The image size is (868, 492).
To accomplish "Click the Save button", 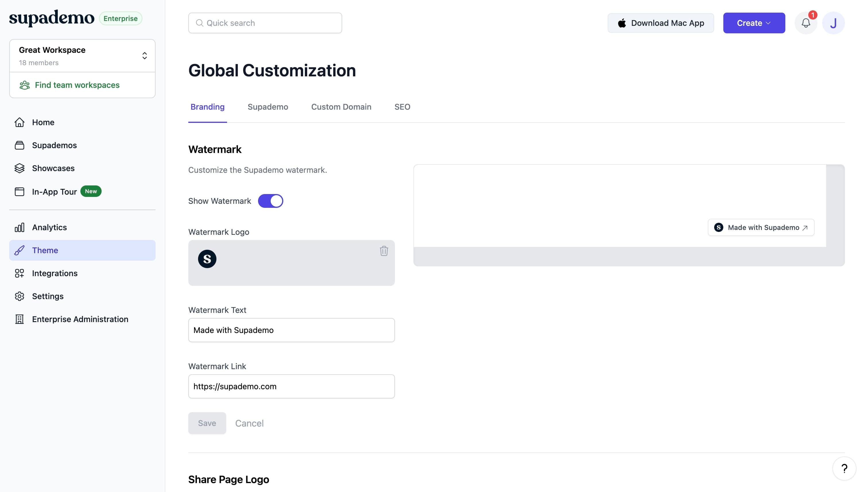I will pos(207,423).
